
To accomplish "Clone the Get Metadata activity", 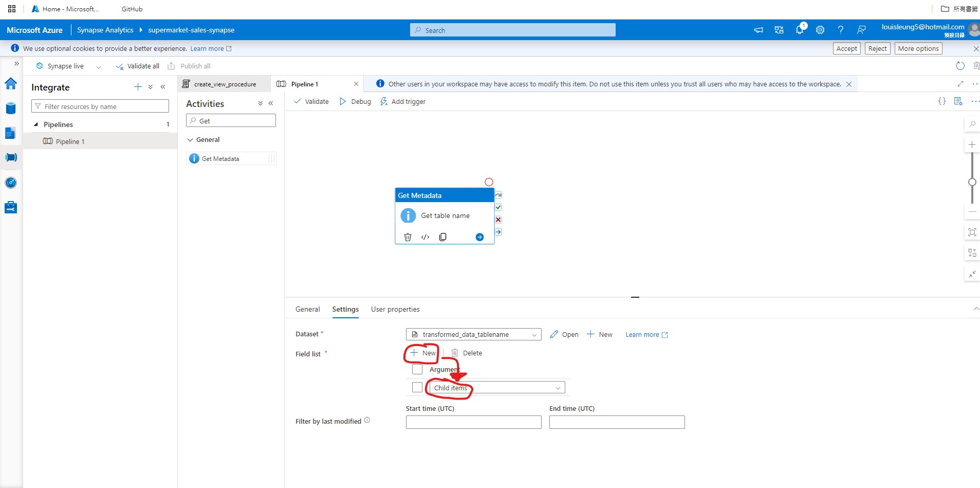I will 442,237.
